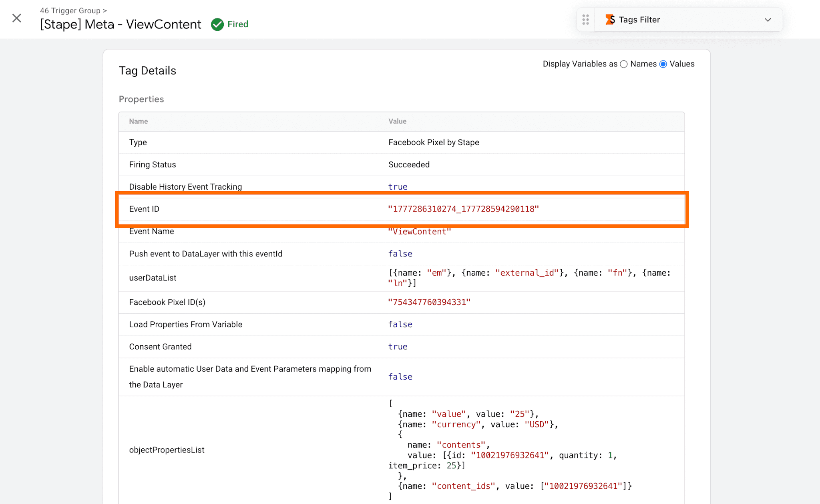This screenshot has height=504, width=820.
Task: Click false value of Load Properties From Variable
Action: coord(400,324)
